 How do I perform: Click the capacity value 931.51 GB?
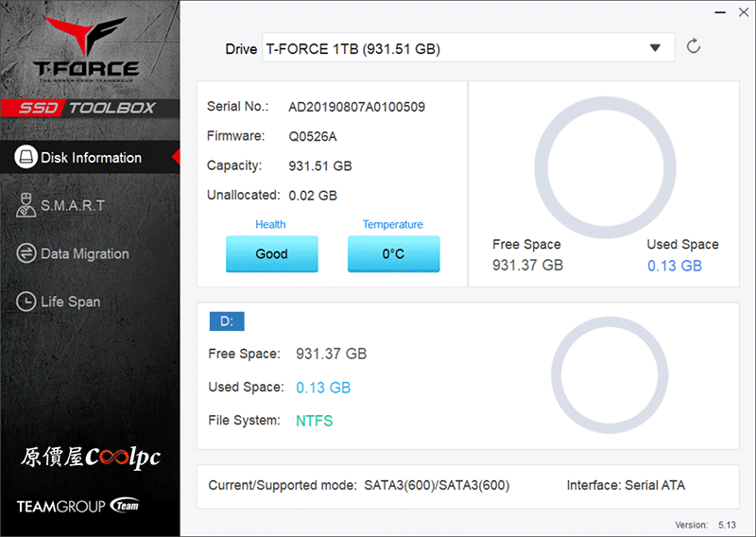[x=320, y=166]
